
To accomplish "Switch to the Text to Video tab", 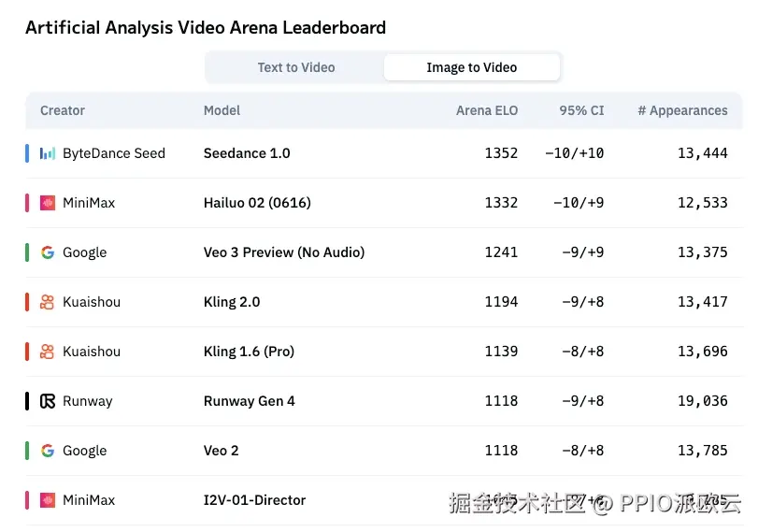I will click(296, 67).
